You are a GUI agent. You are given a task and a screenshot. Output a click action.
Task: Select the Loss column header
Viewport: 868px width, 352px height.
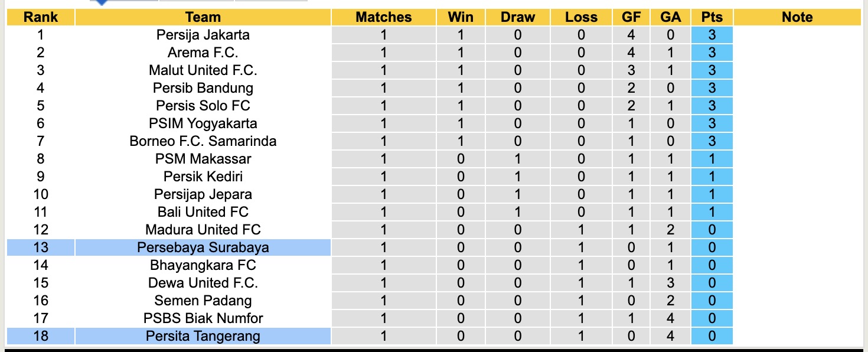tap(581, 17)
